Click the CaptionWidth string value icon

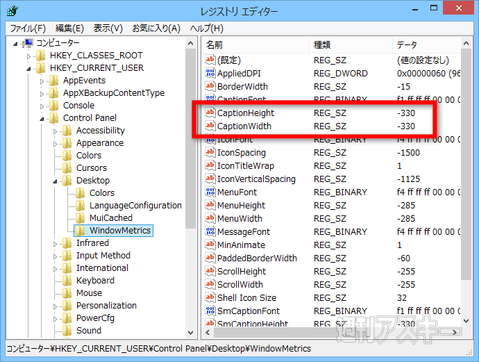click(210, 126)
